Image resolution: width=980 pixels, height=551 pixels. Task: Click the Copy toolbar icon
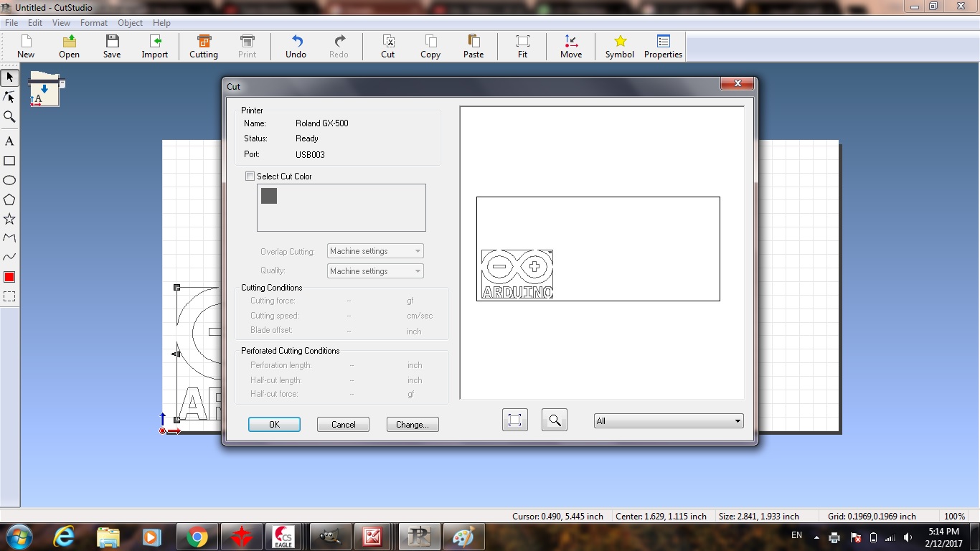pos(430,46)
